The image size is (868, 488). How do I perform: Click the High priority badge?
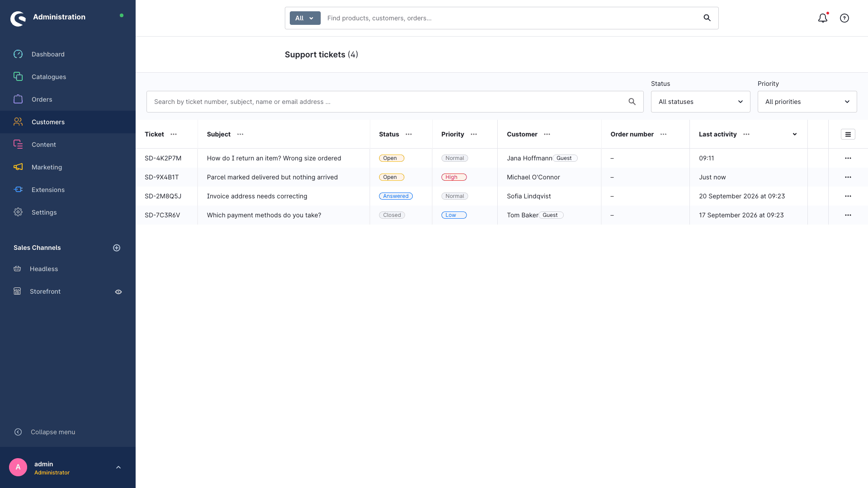[454, 177]
